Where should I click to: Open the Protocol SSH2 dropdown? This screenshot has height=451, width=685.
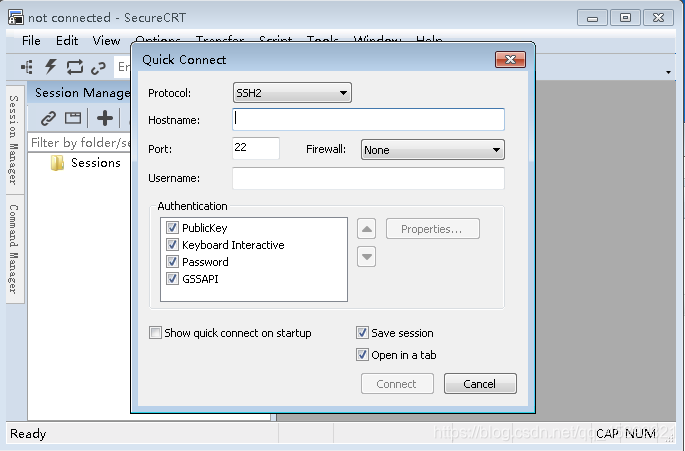pyautogui.click(x=292, y=93)
